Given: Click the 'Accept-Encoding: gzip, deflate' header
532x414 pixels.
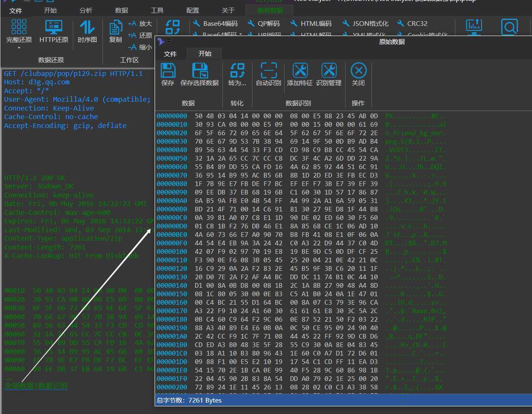Looking at the screenshot, I should point(65,125).
